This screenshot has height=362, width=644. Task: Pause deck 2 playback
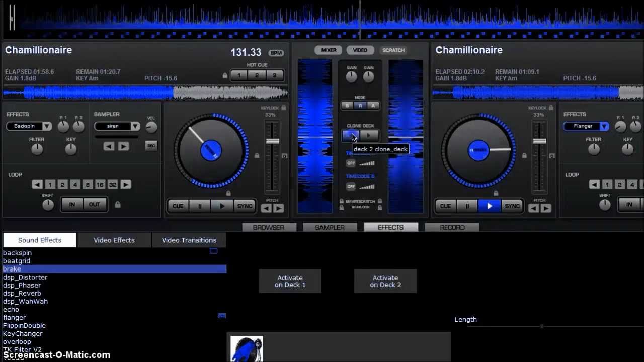pos(467,206)
